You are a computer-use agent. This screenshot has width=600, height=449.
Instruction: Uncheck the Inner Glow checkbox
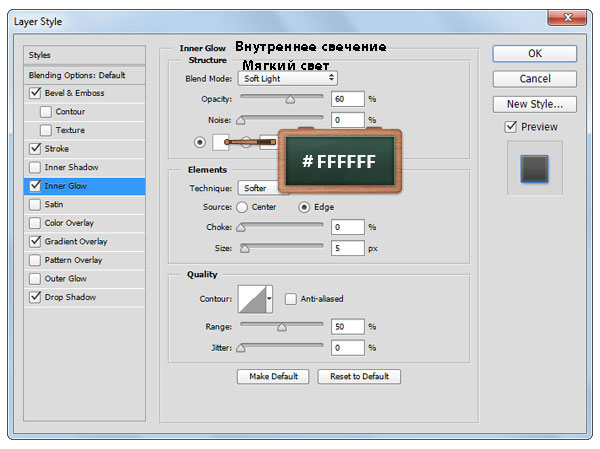pyautogui.click(x=35, y=186)
